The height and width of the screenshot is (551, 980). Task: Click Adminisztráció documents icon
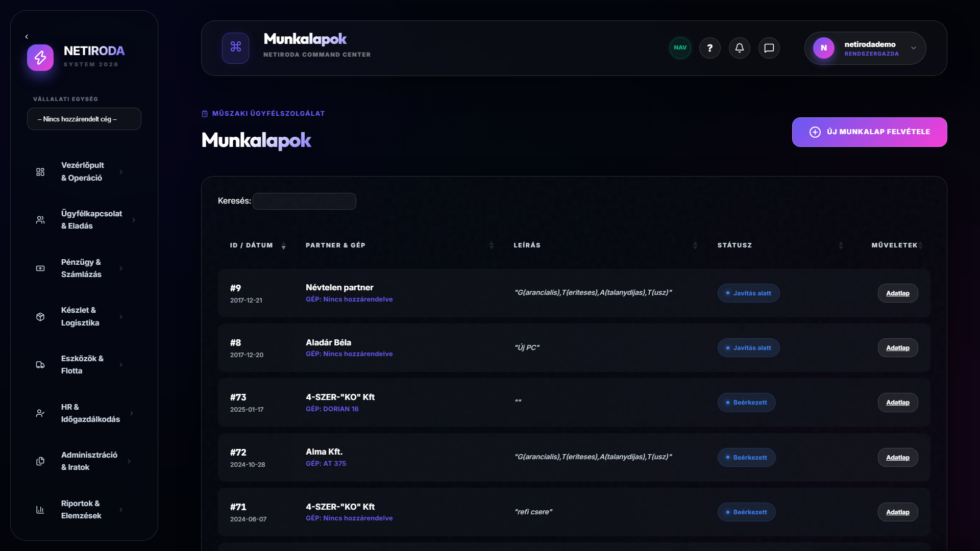coord(40,461)
